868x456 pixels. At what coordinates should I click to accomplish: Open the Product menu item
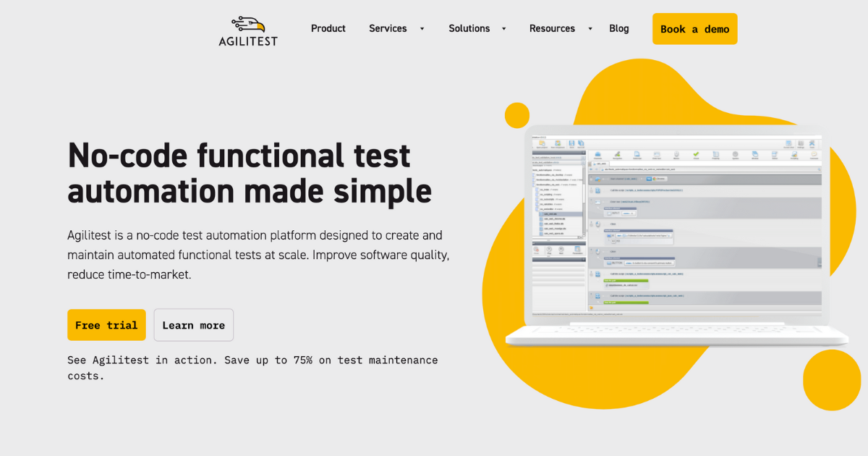pyautogui.click(x=328, y=28)
